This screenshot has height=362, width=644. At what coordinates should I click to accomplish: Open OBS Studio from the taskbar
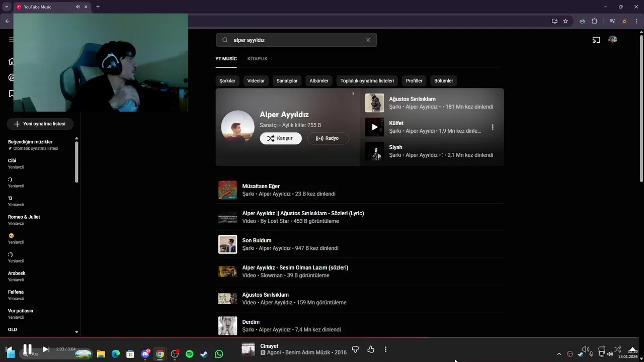pyautogui.click(x=175, y=354)
